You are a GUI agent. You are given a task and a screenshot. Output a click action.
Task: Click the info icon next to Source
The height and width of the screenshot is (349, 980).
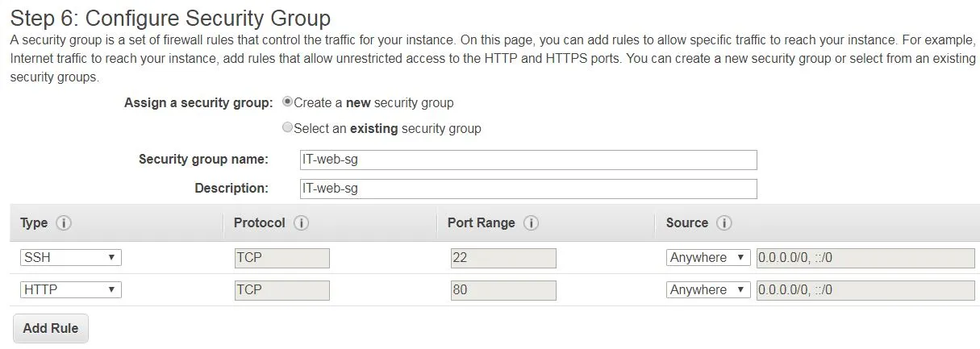pyautogui.click(x=724, y=223)
